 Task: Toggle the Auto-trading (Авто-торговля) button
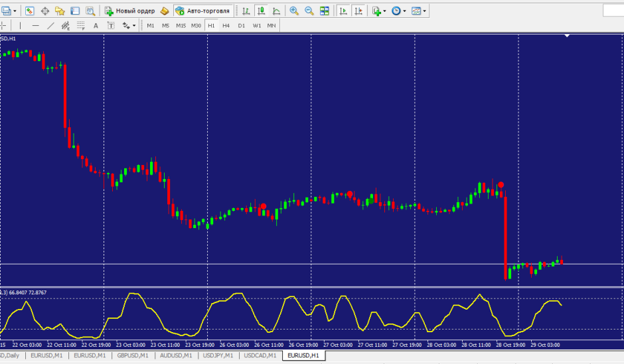tap(203, 11)
